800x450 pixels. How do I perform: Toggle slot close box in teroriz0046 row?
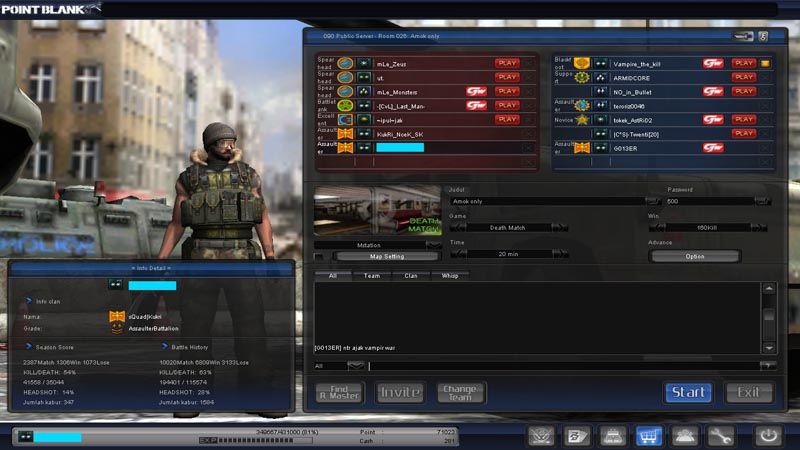(765, 106)
